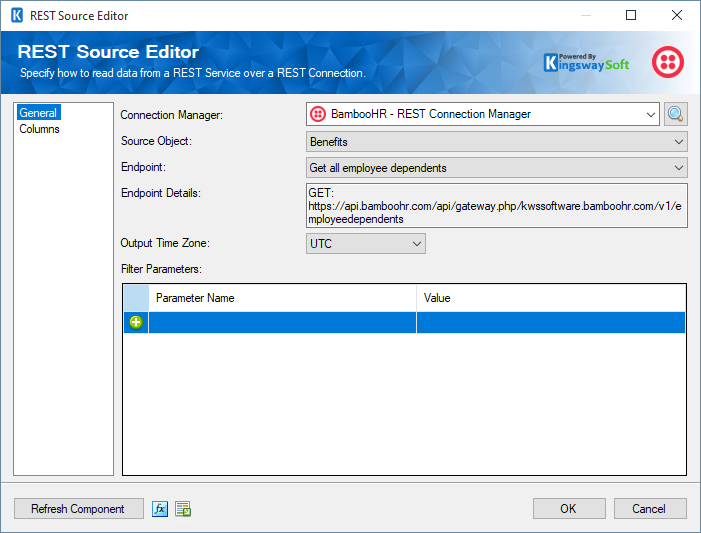Click the Endpoint Details label
Viewport: 701px width, 533px height.
[160, 193]
